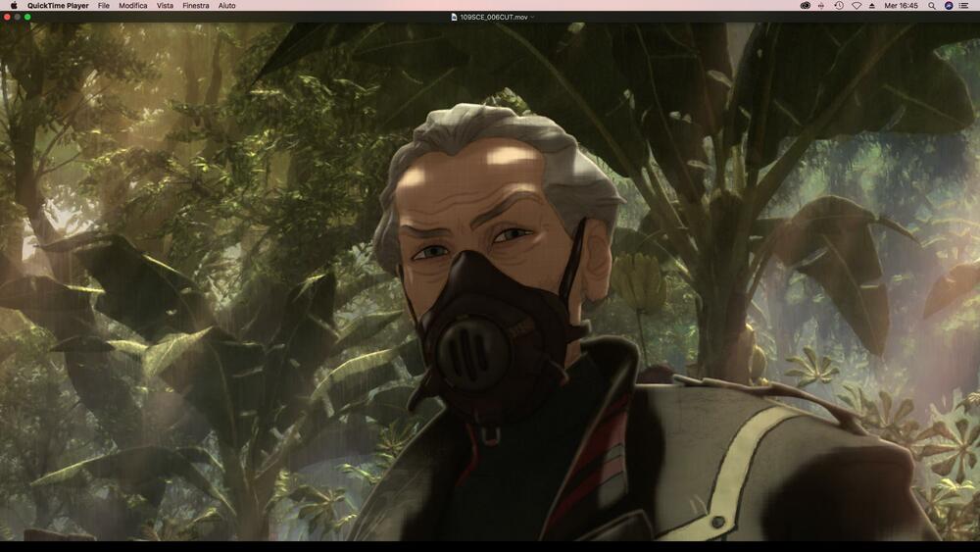Click the eject icon in menu bar
980x552 pixels.
pyautogui.click(x=872, y=6)
